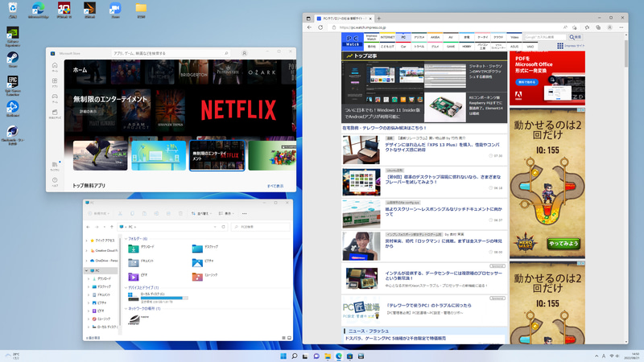The image size is (644, 362).
Task: Open Apps section in Microsoft Store sidebar
Action: tap(55, 83)
